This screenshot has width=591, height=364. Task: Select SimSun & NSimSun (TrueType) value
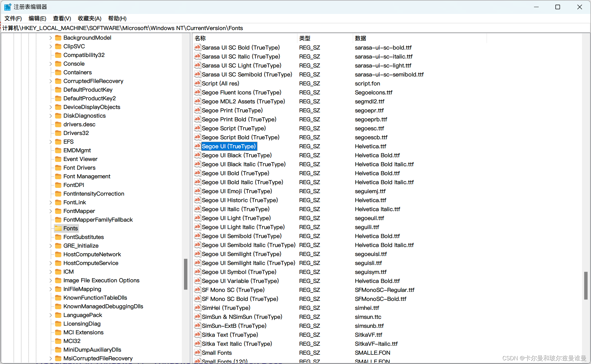[x=242, y=317]
